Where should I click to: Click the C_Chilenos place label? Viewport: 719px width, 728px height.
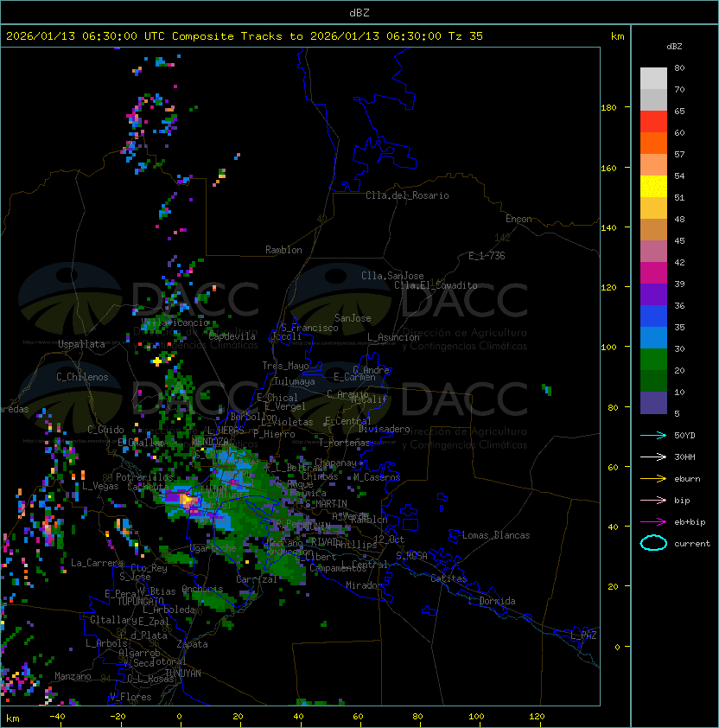coord(82,377)
